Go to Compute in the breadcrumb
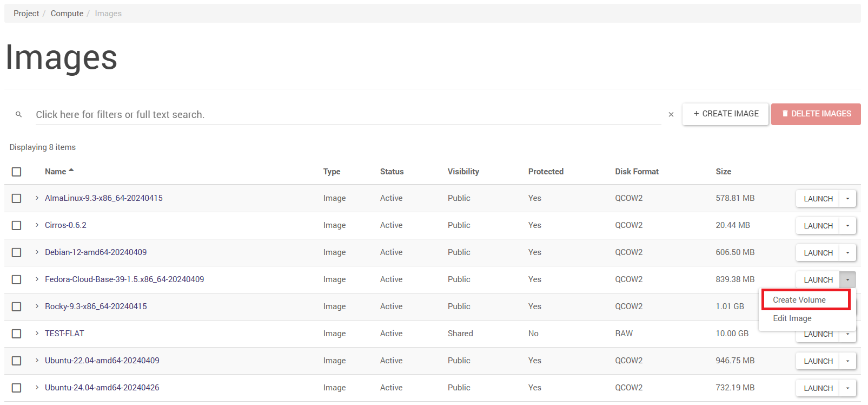 [67, 14]
